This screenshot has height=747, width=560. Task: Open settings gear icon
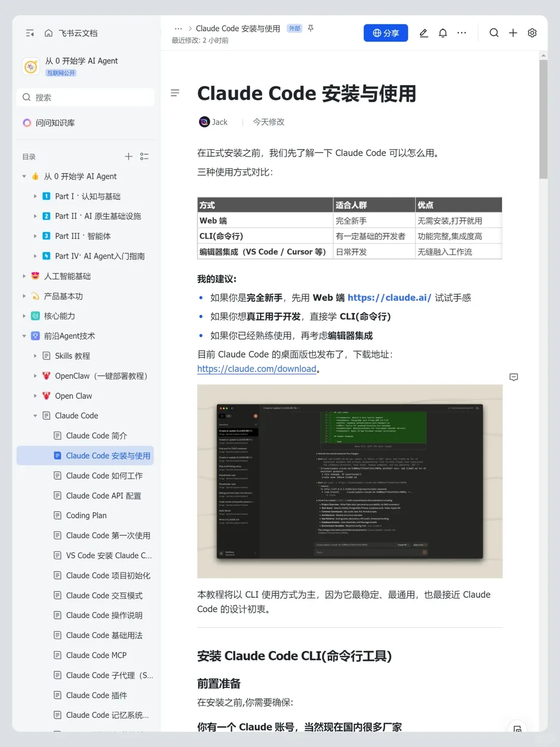point(532,33)
